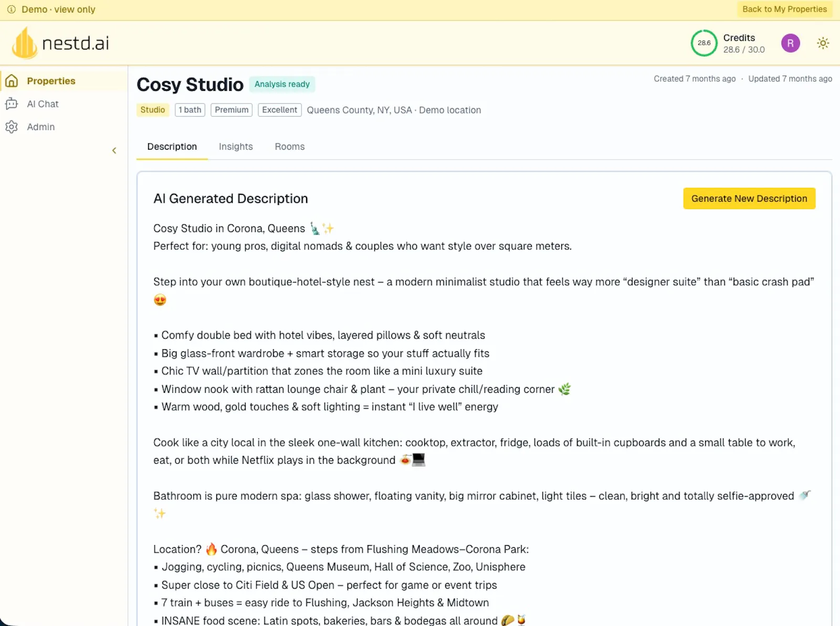Click Generate New Description button

749,199
